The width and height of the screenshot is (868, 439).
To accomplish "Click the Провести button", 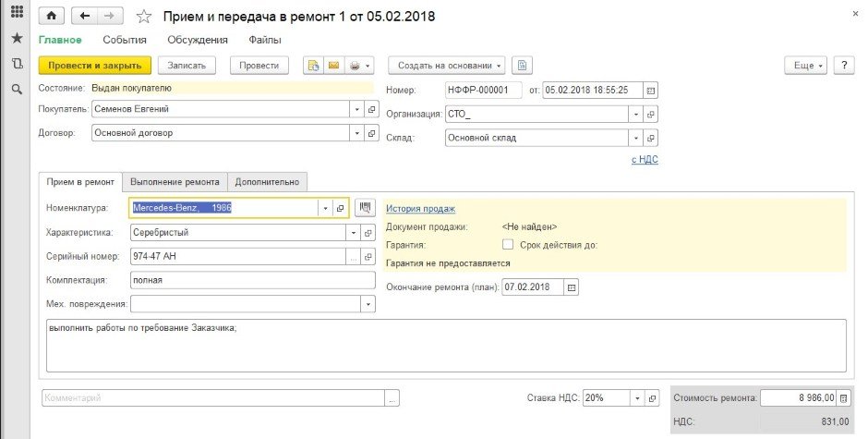I will pyautogui.click(x=259, y=66).
